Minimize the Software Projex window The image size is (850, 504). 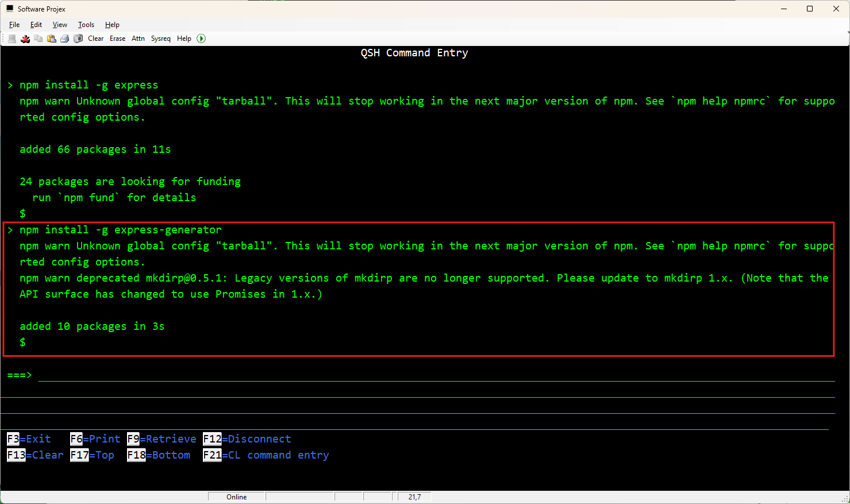point(784,9)
